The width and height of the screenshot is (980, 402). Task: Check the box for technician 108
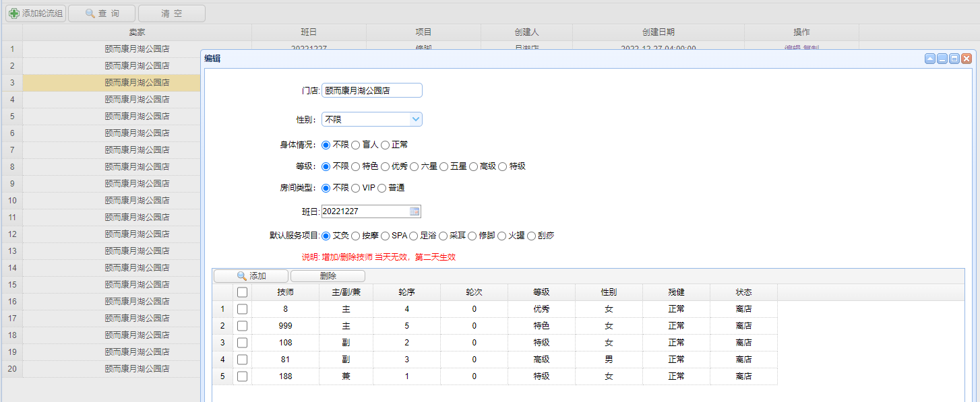243,343
